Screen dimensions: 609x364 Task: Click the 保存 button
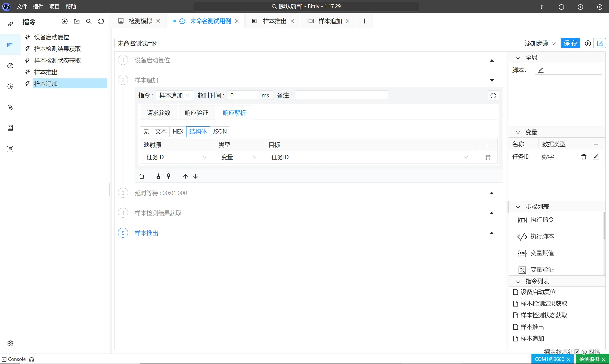(x=570, y=43)
